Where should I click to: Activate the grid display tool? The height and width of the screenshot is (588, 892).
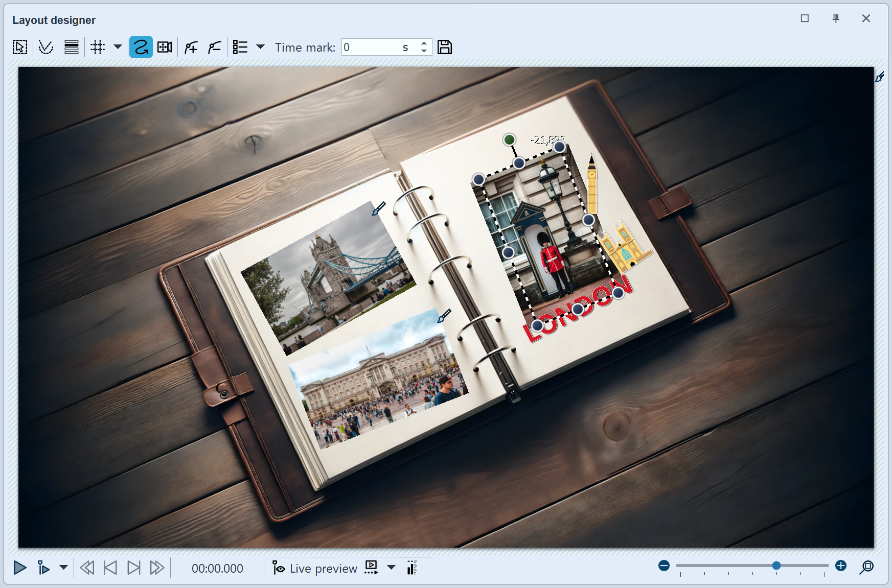98,47
